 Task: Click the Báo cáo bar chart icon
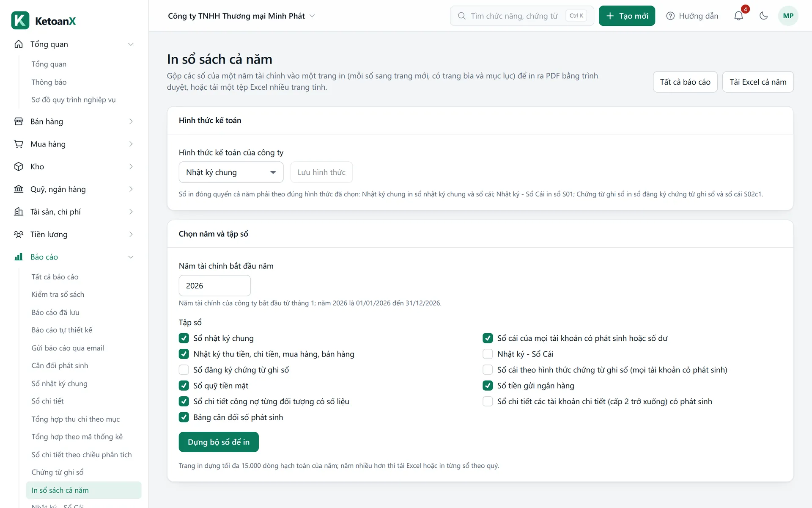(x=19, y=257)
